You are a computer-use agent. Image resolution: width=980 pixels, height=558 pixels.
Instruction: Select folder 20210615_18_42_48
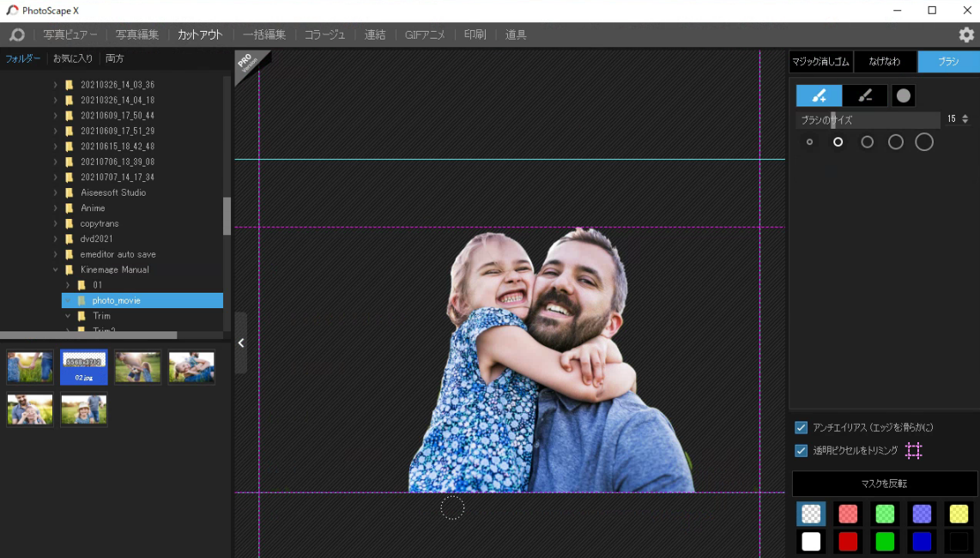118,147
